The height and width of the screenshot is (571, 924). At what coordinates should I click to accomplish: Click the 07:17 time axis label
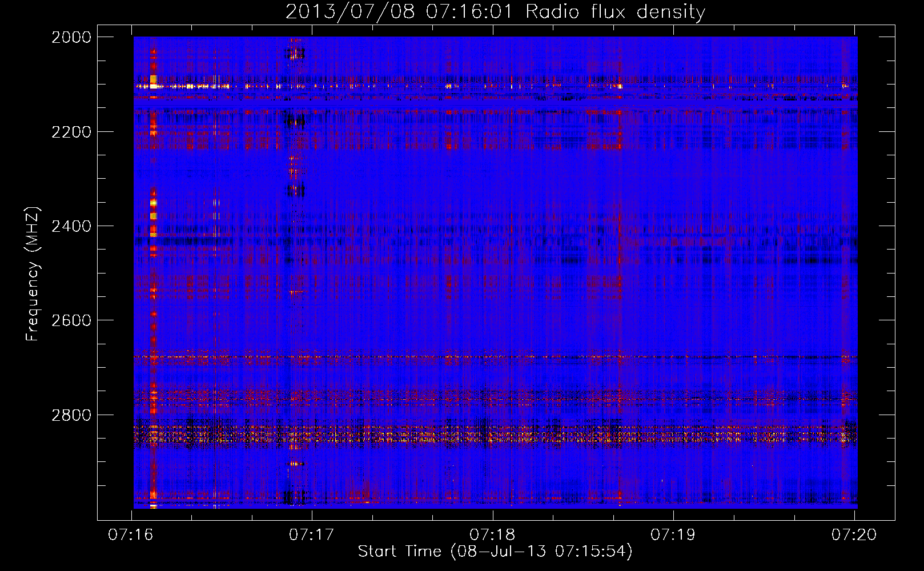coord(311,534)
